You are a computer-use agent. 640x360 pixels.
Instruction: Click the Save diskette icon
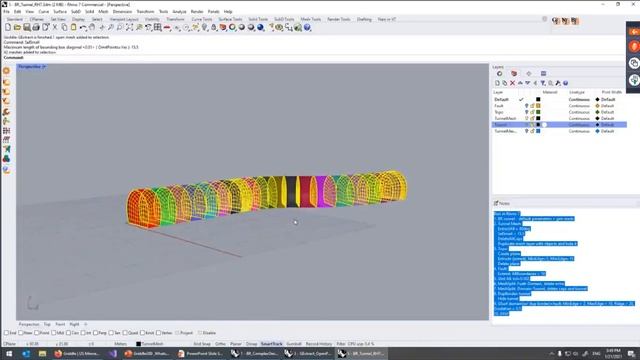[x=27, y=27]
